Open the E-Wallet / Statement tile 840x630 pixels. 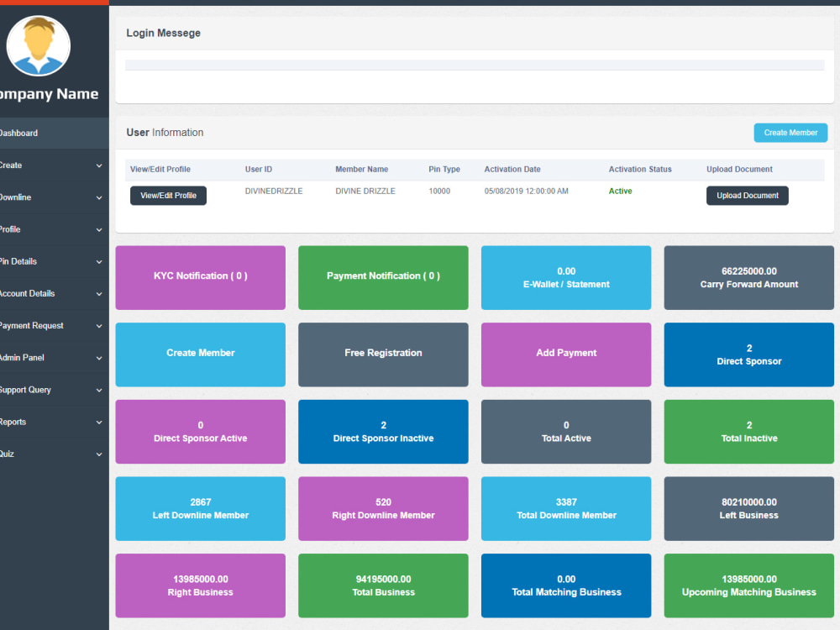(x=566, y=277)
